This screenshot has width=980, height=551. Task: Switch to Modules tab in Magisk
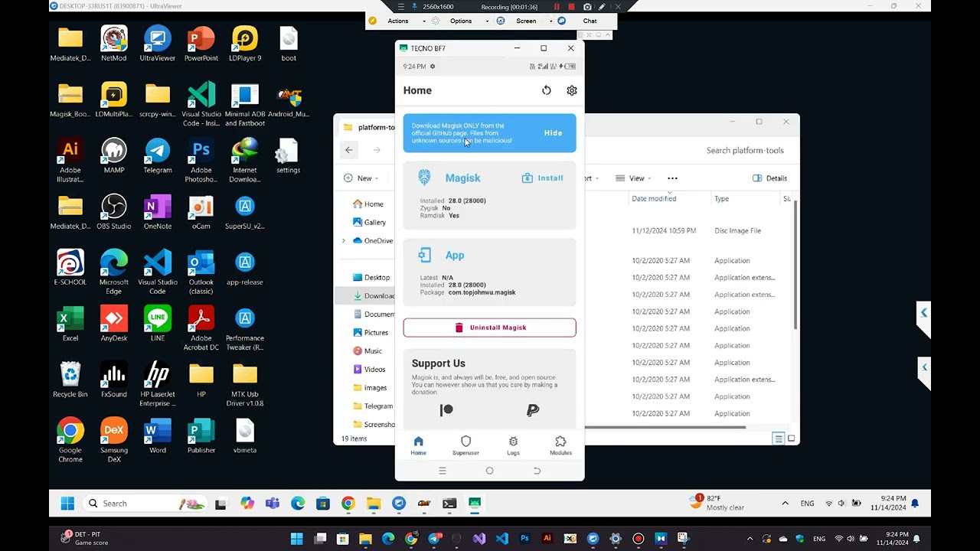(x=560, y=445)
